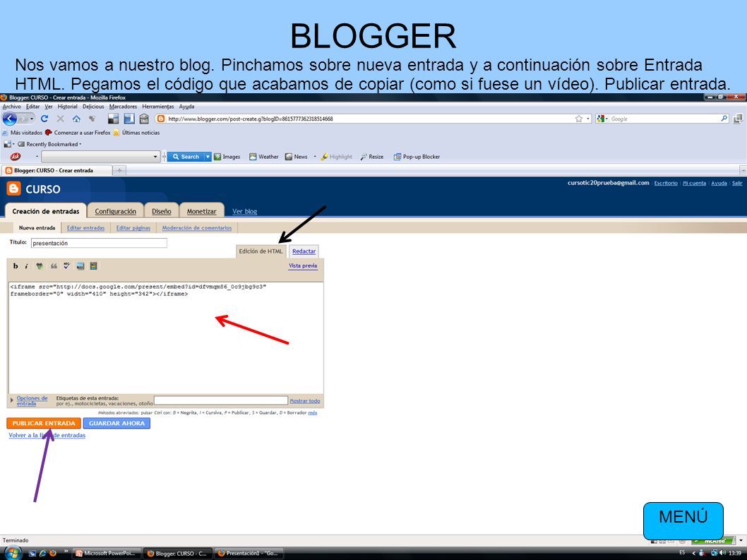Click the blockquote icon in editor
This screenshot has width=747, height=560.
[54, 266]
